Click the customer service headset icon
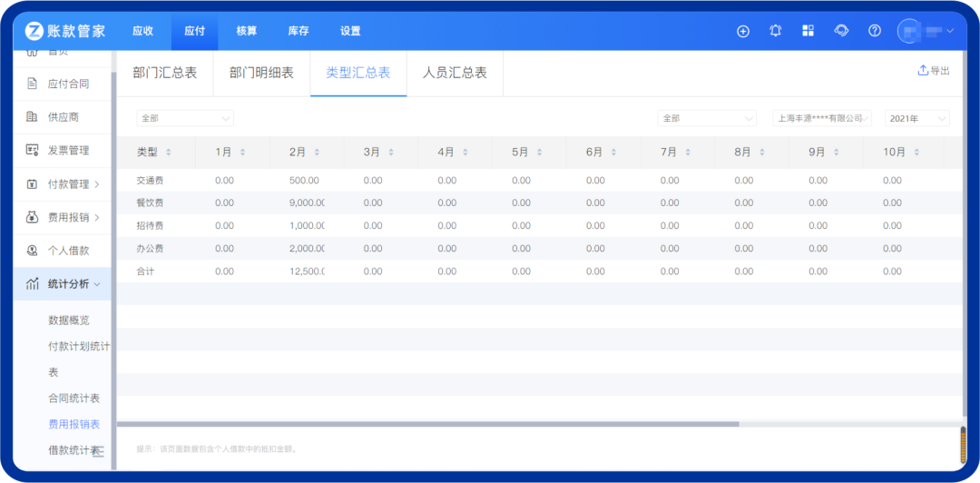The image size is (980, 483). click(x=841, y=31)
